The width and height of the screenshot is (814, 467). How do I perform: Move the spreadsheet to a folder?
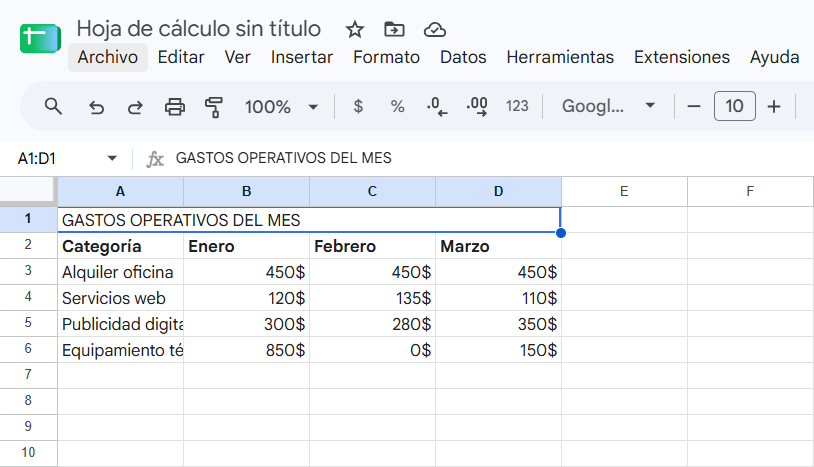[x=395, y=30]
